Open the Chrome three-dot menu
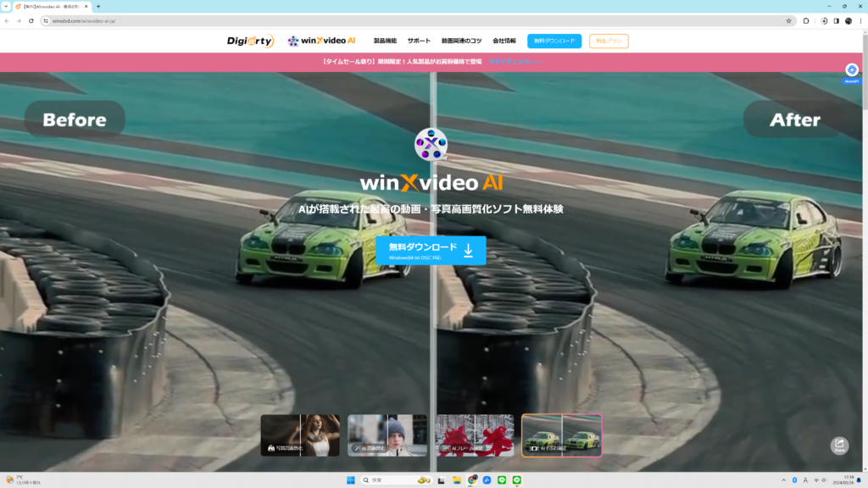This screenshot has width=868, height=488. click(x=861, y=21)
